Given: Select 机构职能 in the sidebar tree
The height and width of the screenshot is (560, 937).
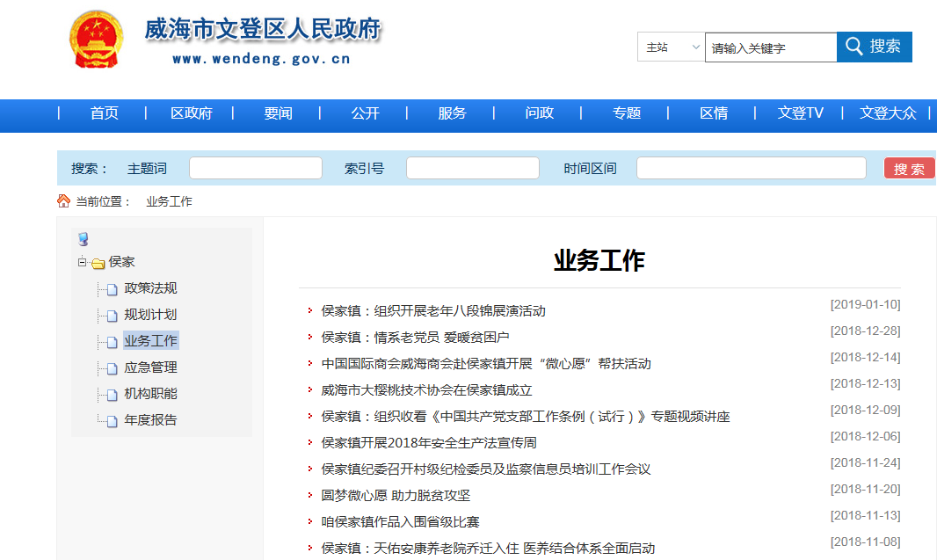Looking at the screenshot, I should [150, 394].
